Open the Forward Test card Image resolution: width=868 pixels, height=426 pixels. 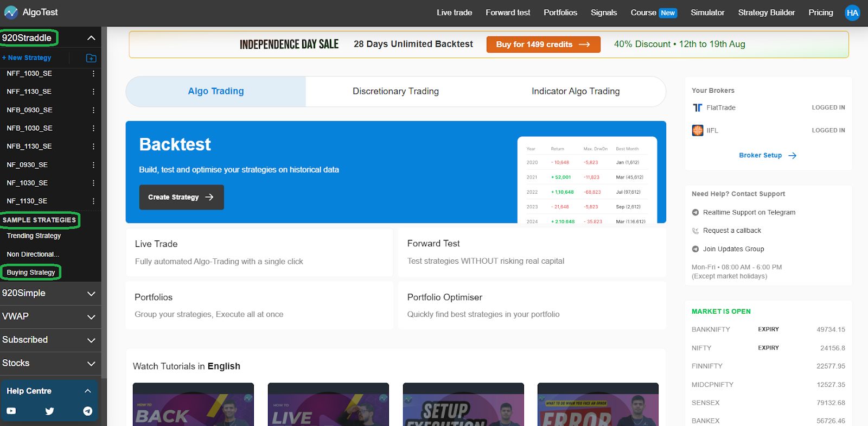pos(532,252)
